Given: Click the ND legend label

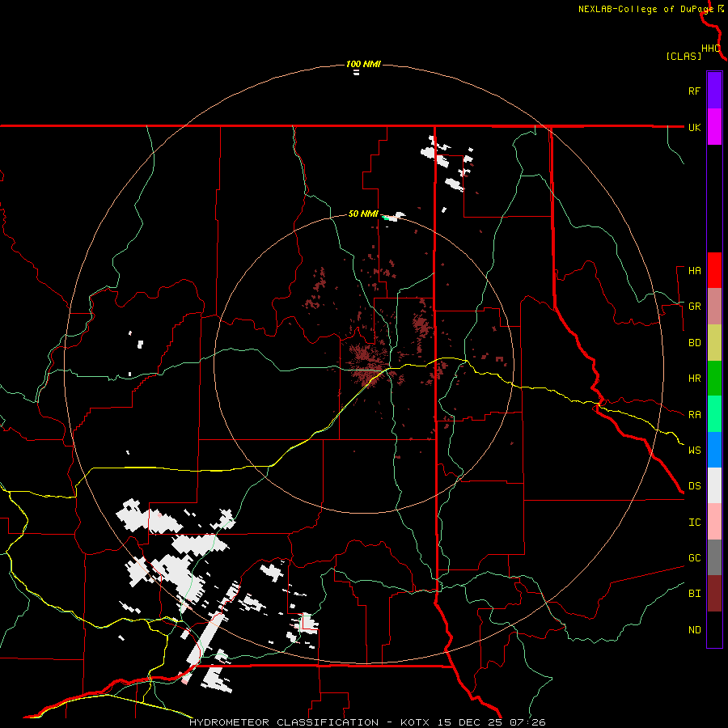Looking at the screenshot, I should tap(694, 630).
